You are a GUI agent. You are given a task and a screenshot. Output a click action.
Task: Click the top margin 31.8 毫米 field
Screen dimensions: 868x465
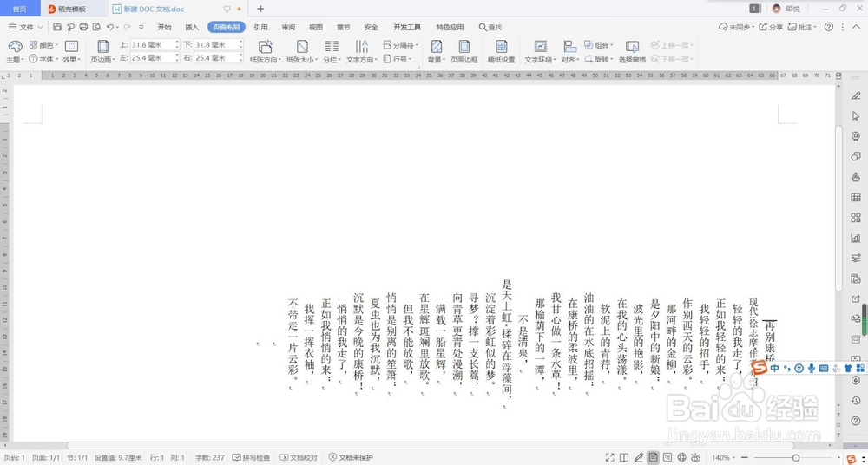(155, 44)
